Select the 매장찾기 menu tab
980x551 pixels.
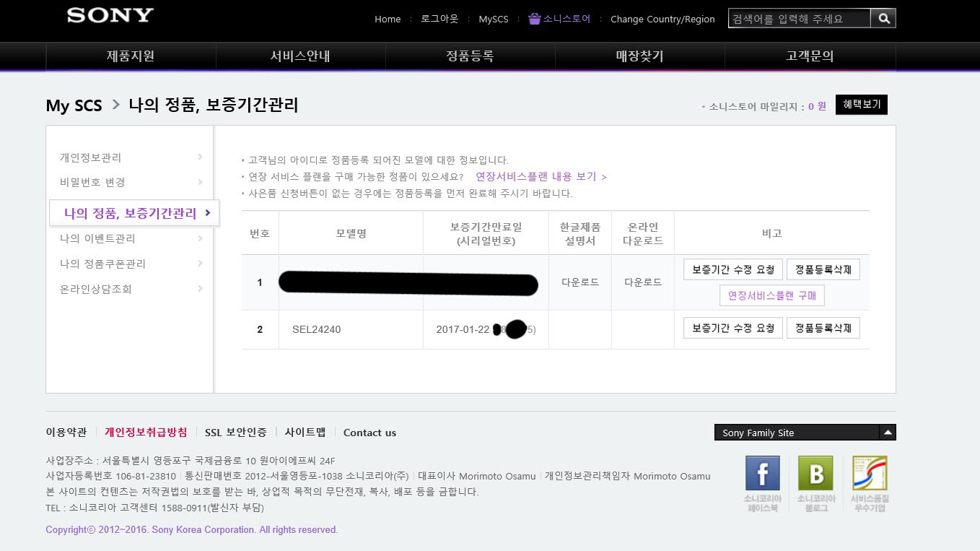coord(639,56)
